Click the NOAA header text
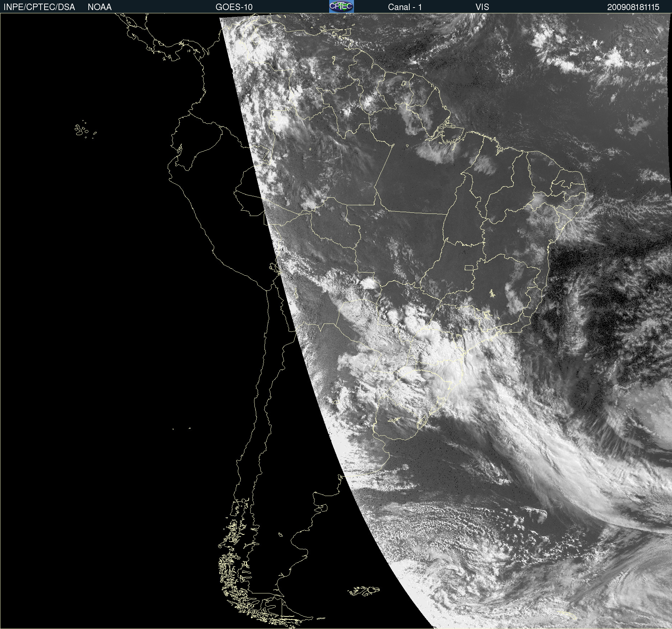672x629 pixels. [100, 7]
